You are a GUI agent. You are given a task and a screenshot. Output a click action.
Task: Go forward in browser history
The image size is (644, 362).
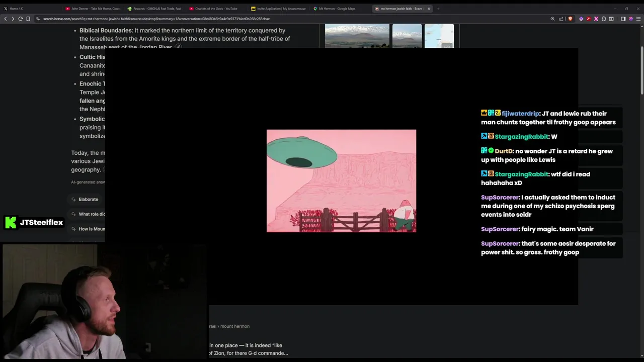point(13,19)
